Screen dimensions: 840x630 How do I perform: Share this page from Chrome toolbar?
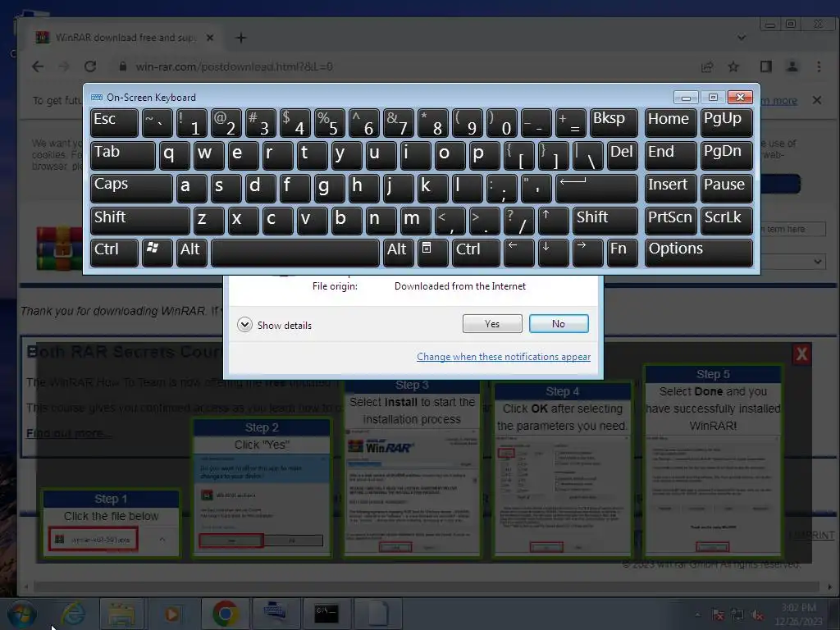click(707, 66)
